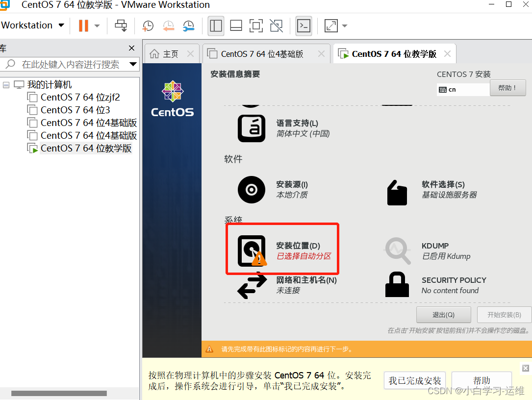Collapse the 我的计算机 tree node
This screenshot has height=400, width=532.
coord(6,85)
